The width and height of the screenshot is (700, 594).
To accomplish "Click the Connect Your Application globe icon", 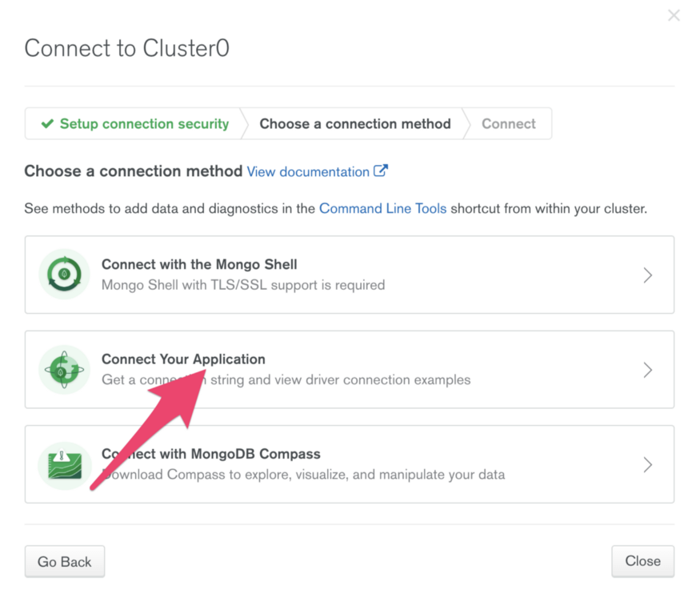I will tap(64, 369).
